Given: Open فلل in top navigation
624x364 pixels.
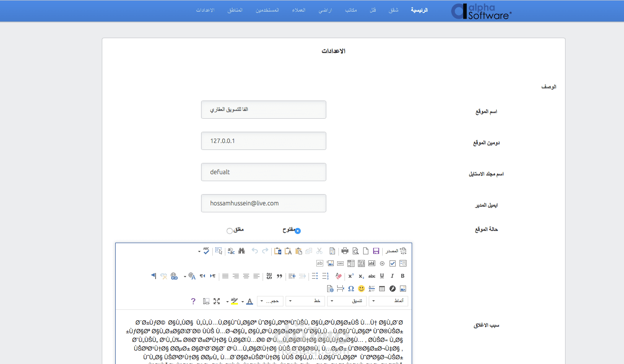Looking at the screenshot, I should tap(373, 10).
